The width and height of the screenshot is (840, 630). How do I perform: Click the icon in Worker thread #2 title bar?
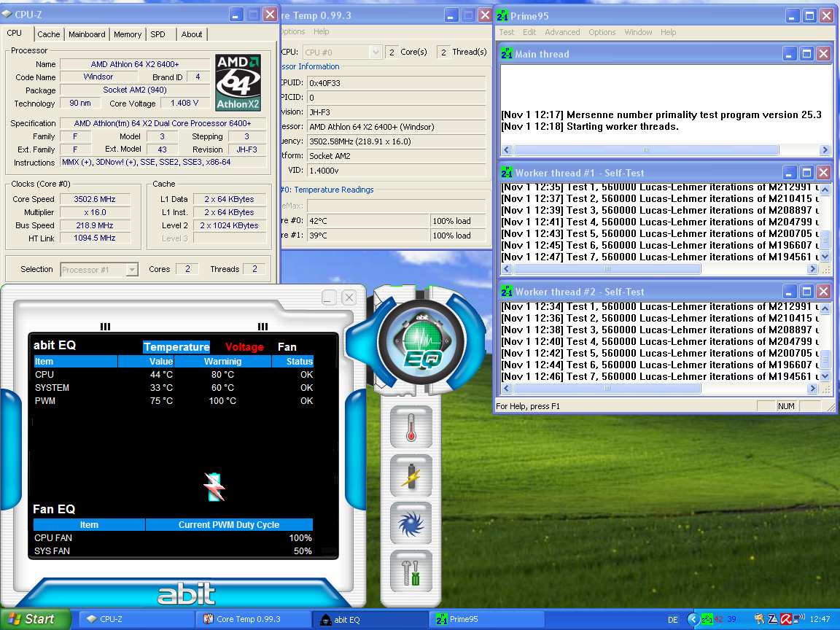point(506,292)
